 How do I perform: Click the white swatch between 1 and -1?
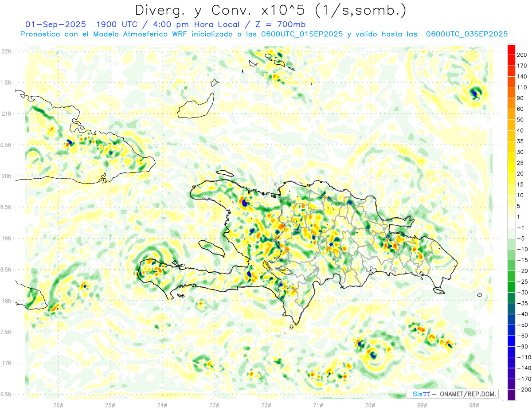[512, 222]
